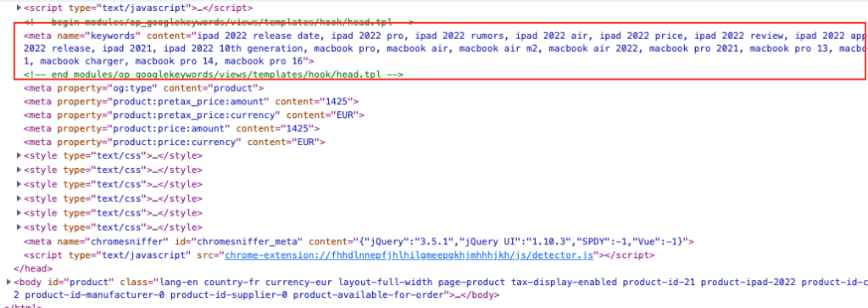The width and height of the screenshot is (868, 308).
Task: Select the product:price:amount meta row
Action: click(171, 128)
